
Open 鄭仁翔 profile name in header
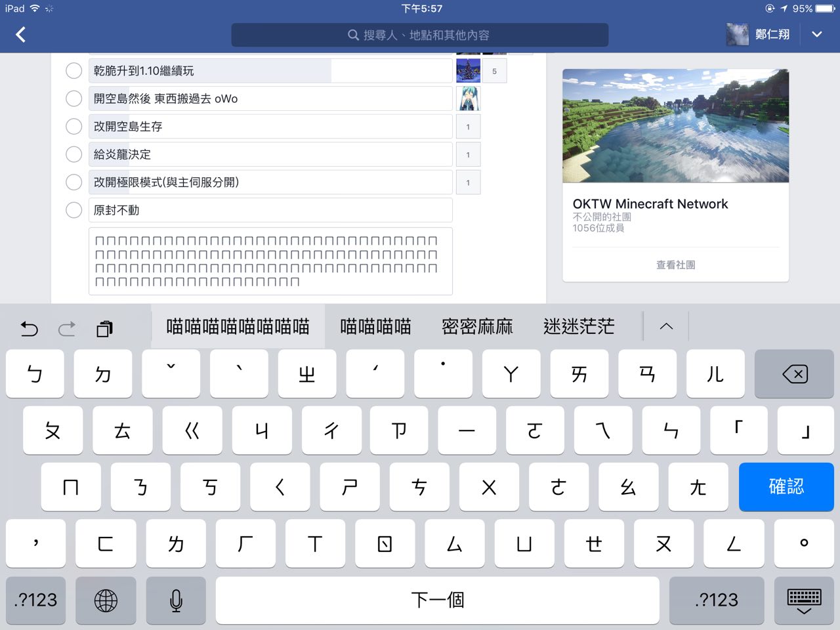[x=772, y=34]
